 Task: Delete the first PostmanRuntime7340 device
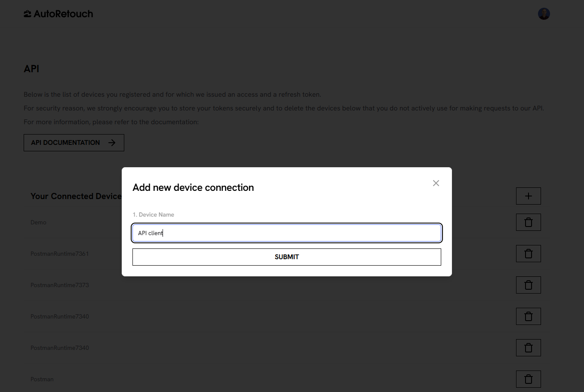(529, 316)
